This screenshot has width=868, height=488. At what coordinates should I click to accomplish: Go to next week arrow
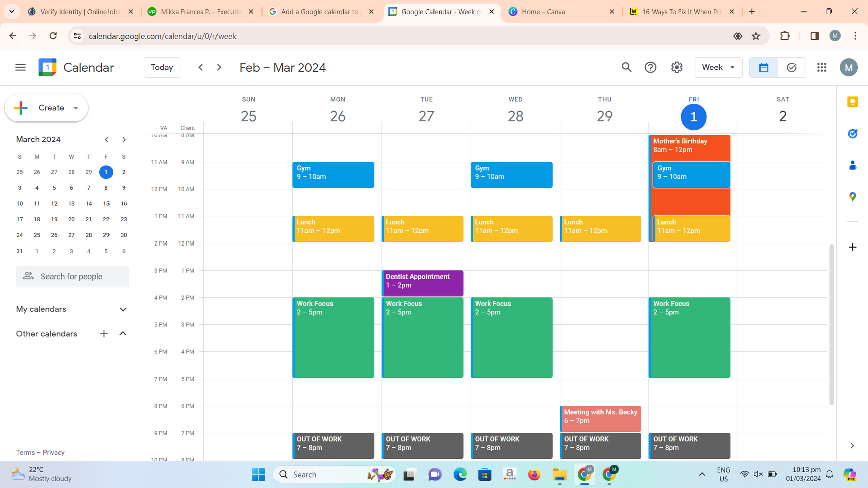219,67
